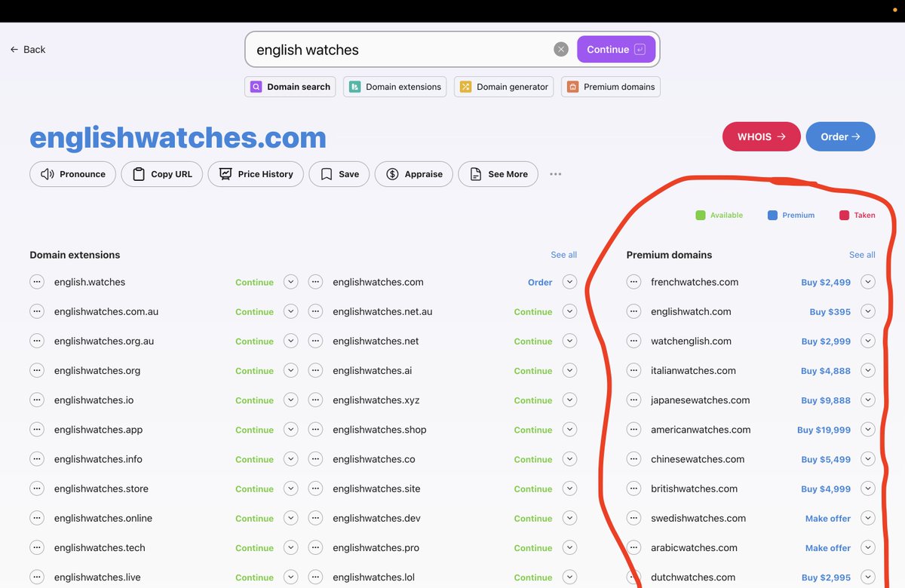Open options menu for englishwatches.xyz row
Screen dimensions: 905x588
[315, 400]
